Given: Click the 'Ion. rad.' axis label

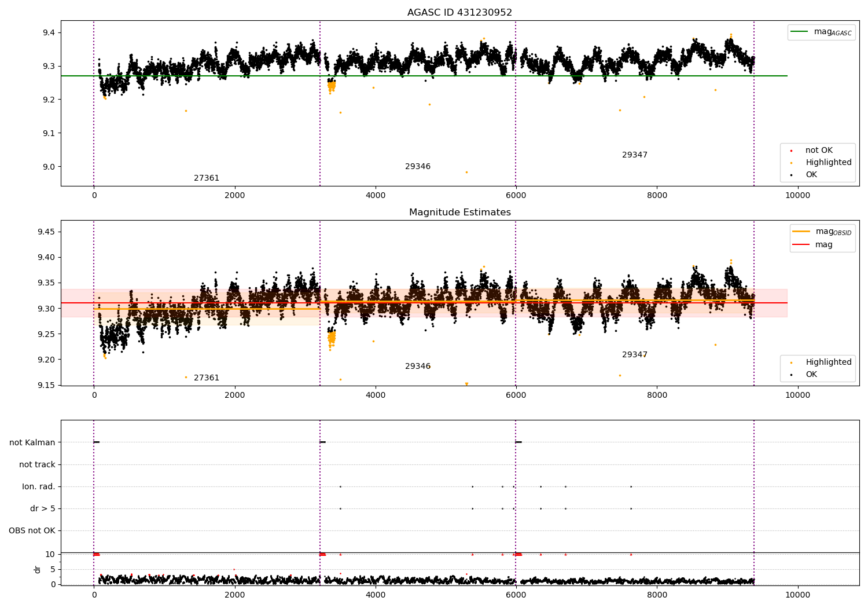Looking at the screenshot, I should pos(39,487).
